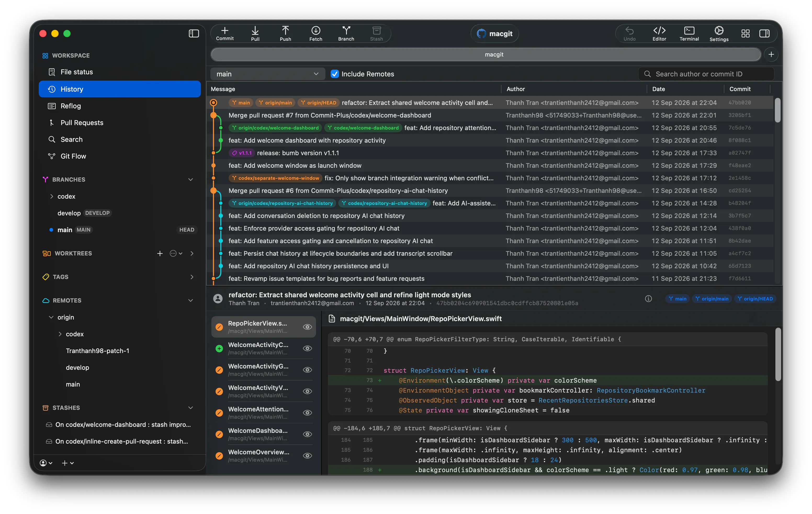Open worktrees more options ellipsis menu
This screenshot has height=514, width=812.
[176, 253]
